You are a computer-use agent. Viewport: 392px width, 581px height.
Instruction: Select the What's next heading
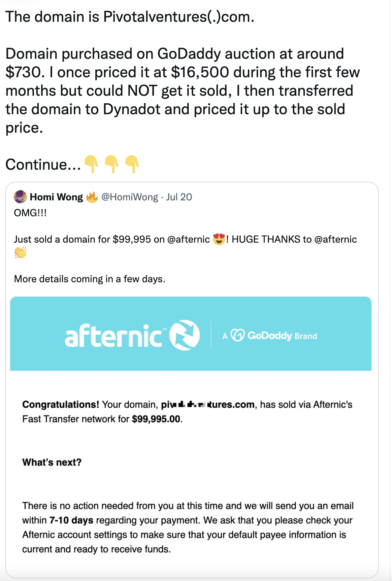pos(51,462)
